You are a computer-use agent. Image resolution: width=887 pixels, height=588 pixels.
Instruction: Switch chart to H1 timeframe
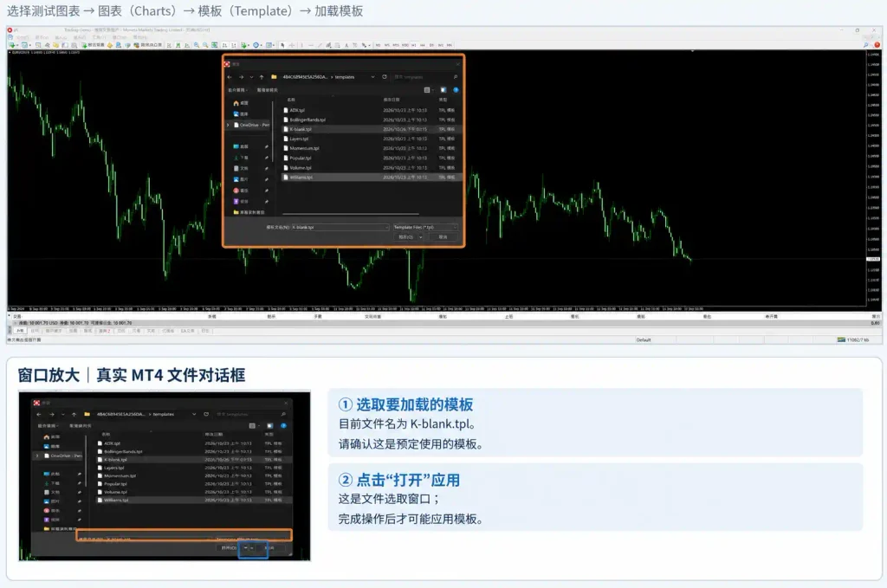[x=413, y=45]
